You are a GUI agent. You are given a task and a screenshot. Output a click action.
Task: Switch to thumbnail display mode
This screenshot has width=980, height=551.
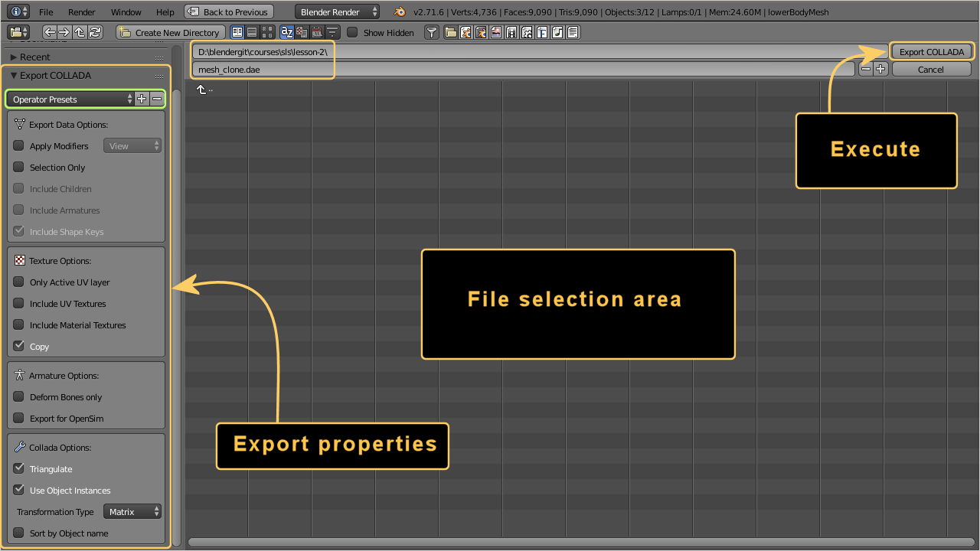tap(267, 32)
